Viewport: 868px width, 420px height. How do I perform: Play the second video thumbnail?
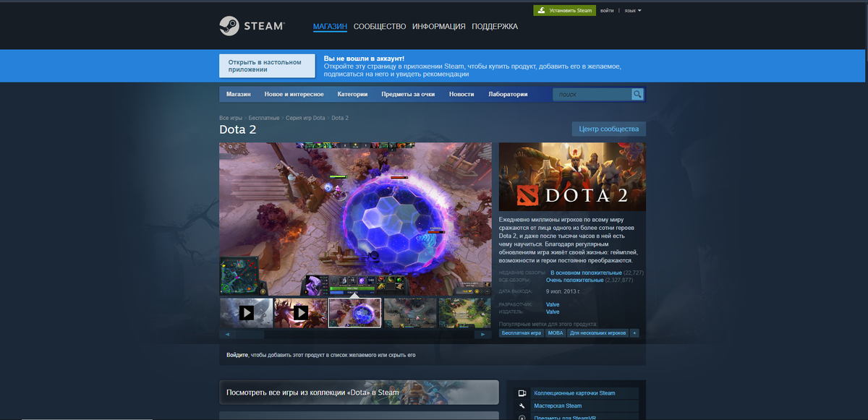[300, 312]
